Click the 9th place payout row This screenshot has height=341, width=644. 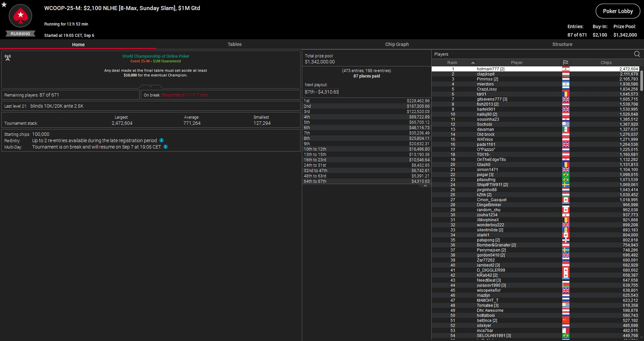(367, 144)
